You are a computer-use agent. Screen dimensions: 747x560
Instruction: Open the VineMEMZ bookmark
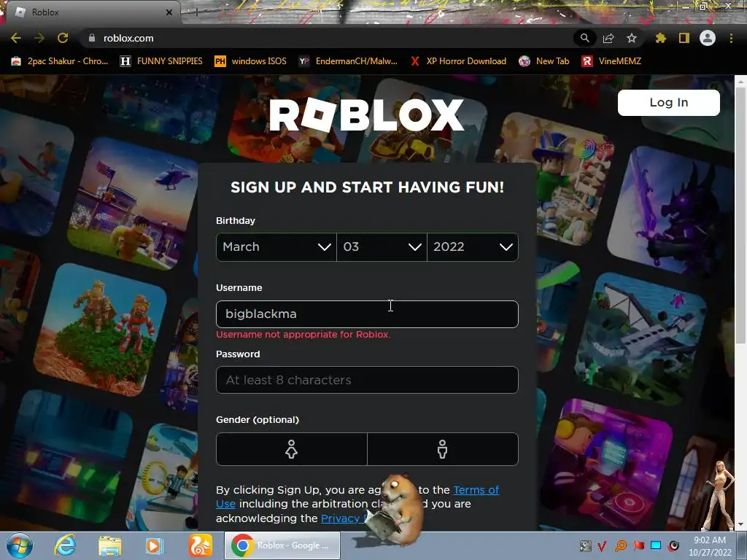tap(612, 61)
